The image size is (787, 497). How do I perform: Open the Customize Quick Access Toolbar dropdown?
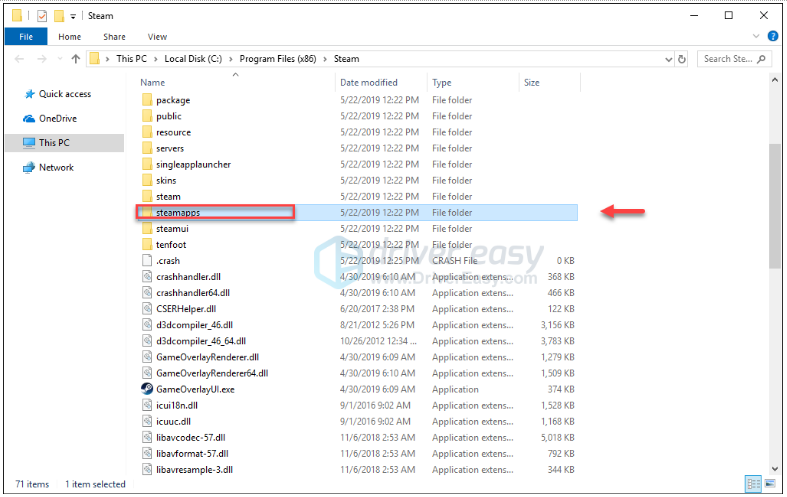click(x=74, y=16)
